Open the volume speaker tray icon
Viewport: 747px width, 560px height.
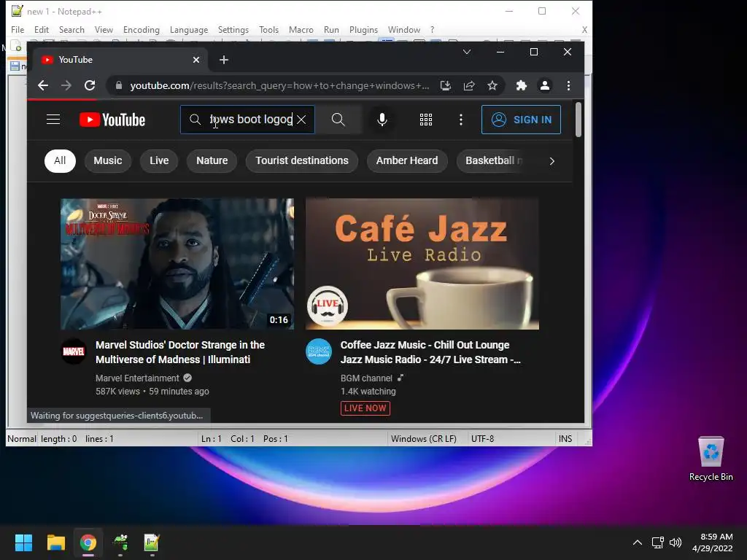(675, 542)
